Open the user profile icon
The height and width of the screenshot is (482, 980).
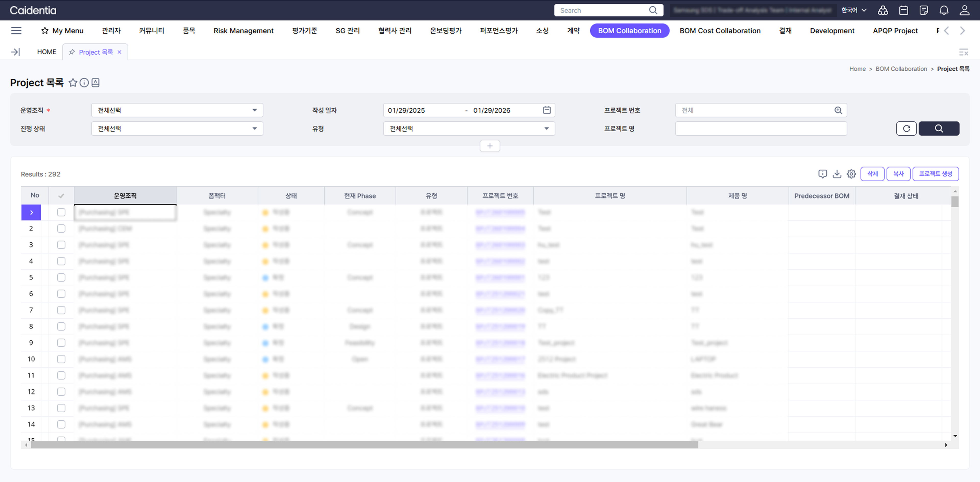click(964, 10)
